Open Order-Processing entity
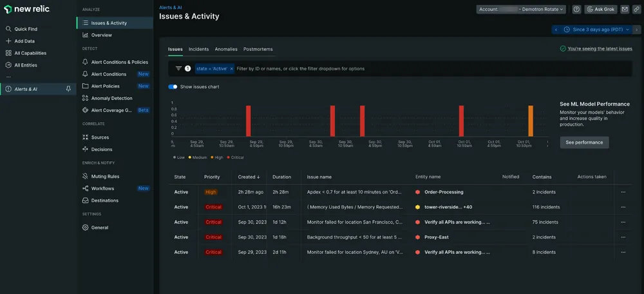 [x=444, y=192]
